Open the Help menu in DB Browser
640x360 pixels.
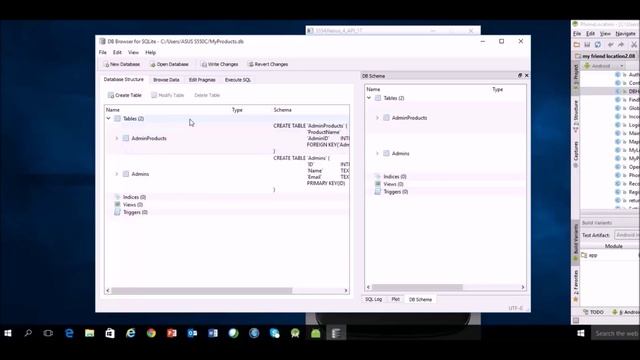[151, 52]
